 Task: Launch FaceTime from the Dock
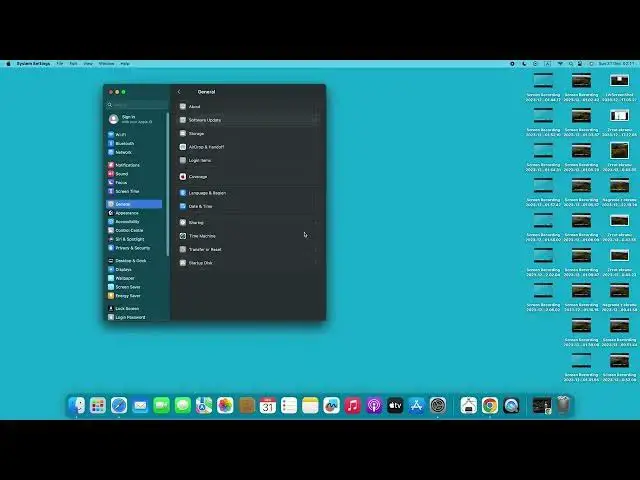161,406
